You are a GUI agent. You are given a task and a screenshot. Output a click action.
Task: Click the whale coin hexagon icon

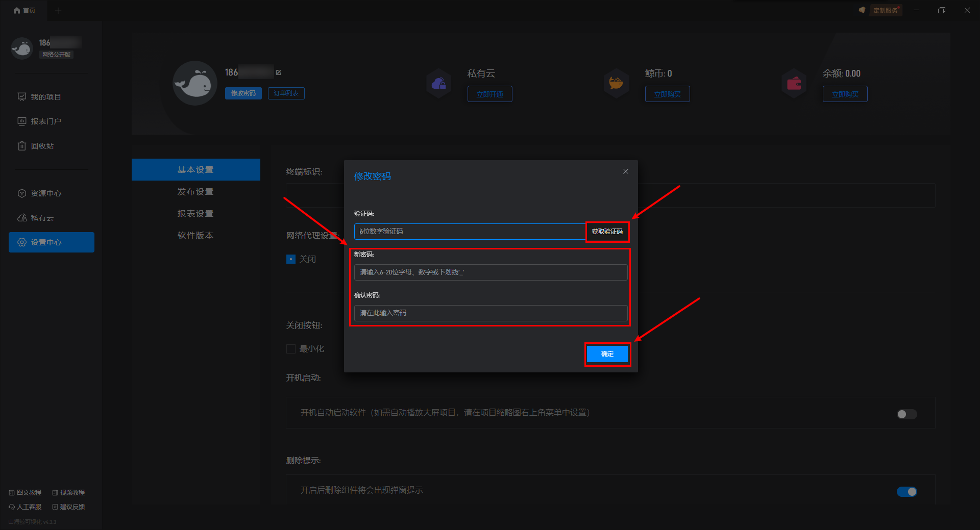tap(616, 83)
